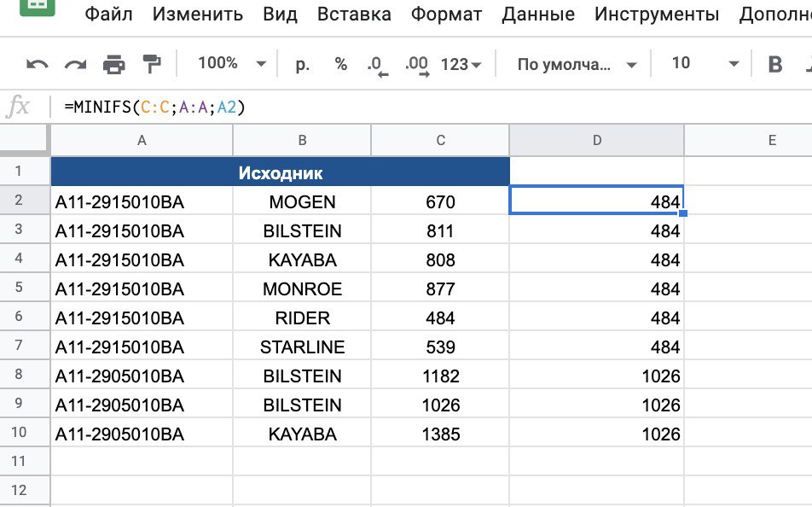Apply currency format with р. button
The image size is (812, 507).
(x=303, y=64)
